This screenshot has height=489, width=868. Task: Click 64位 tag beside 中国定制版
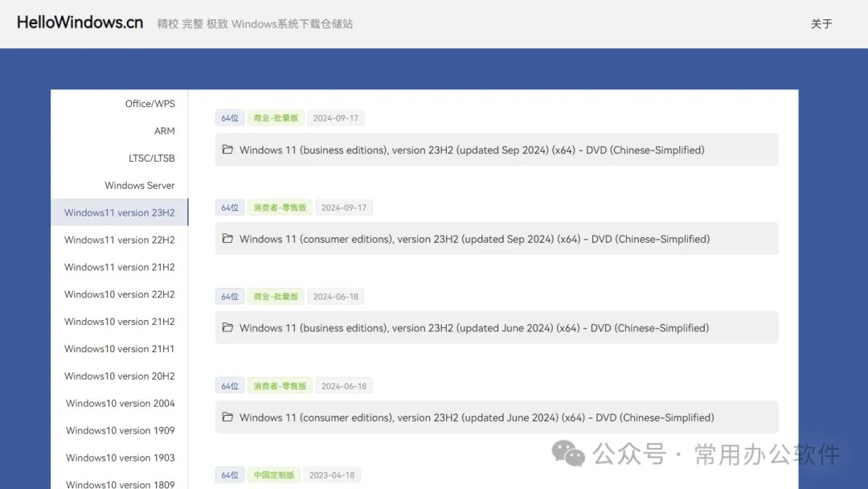(230, 475)
